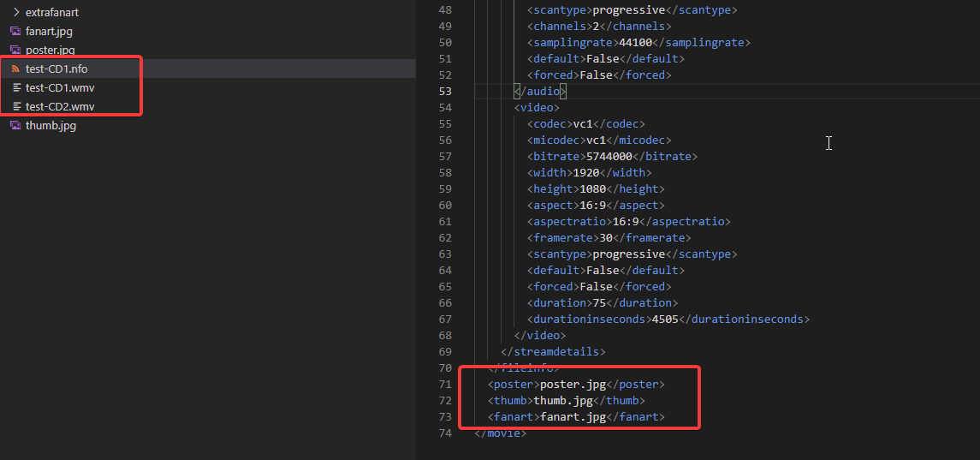Click the width value 1920
The image size is (980, 460).
(585, 173)
